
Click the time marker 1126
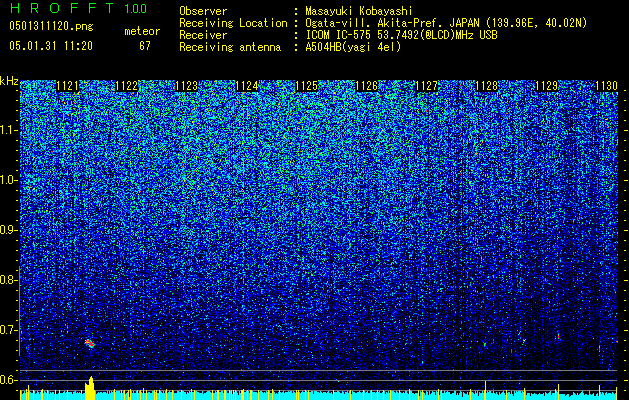point(367,86)
